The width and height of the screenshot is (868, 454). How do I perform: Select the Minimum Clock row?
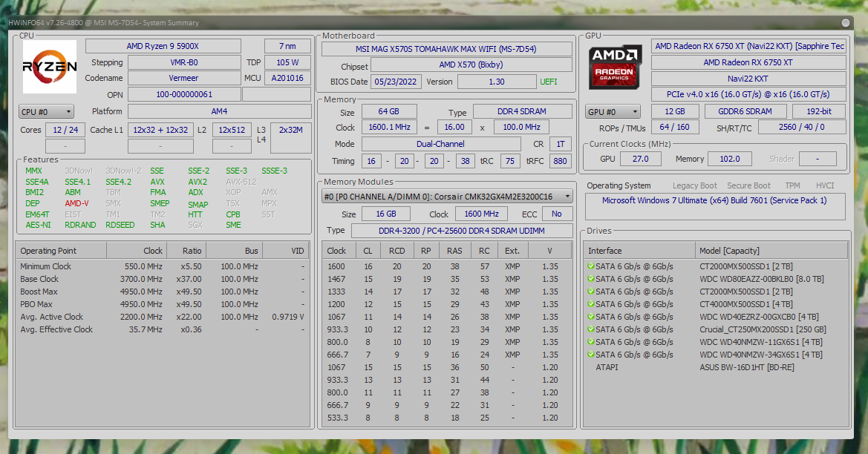162,266
